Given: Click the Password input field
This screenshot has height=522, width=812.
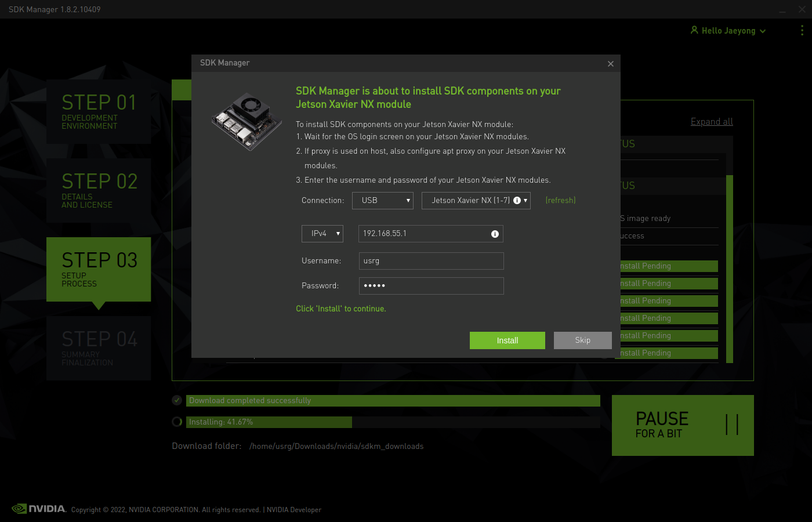Looking at the screenshot, I should point(431,286).
